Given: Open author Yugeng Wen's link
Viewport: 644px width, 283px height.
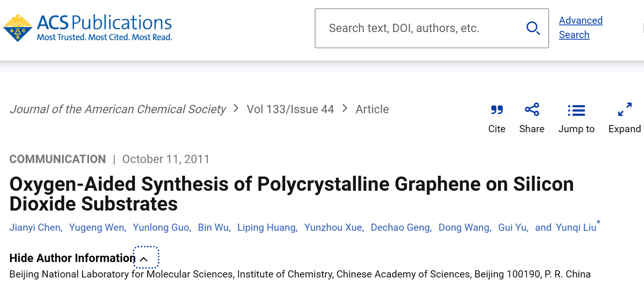Looking at the screenshot, I should (97, 228).
